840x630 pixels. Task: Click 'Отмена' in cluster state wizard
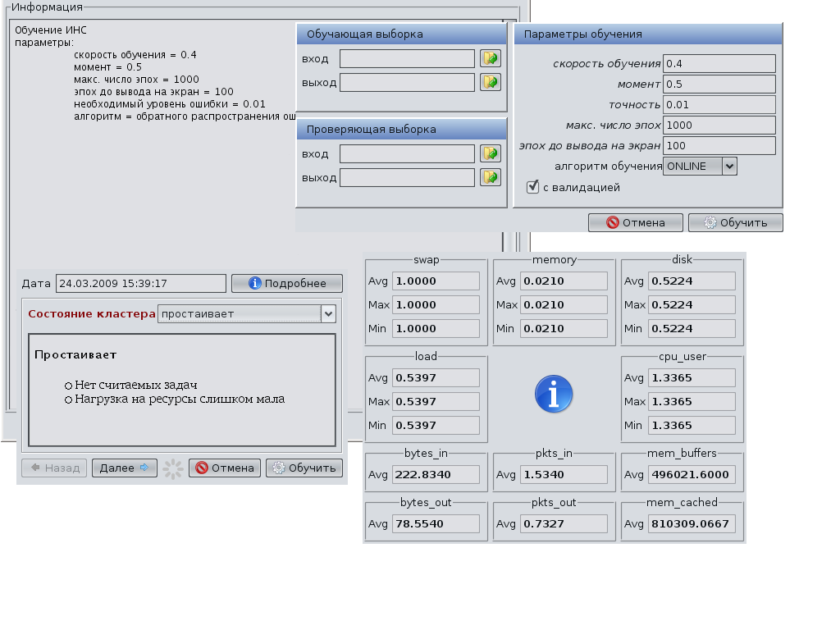coord(225,468)
